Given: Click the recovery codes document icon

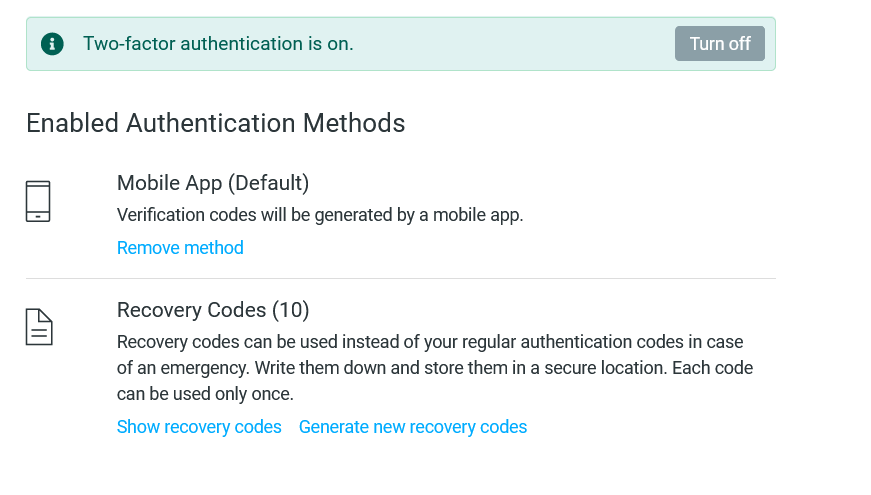Looking at the screenshot, I should click(x=38, y=326).
